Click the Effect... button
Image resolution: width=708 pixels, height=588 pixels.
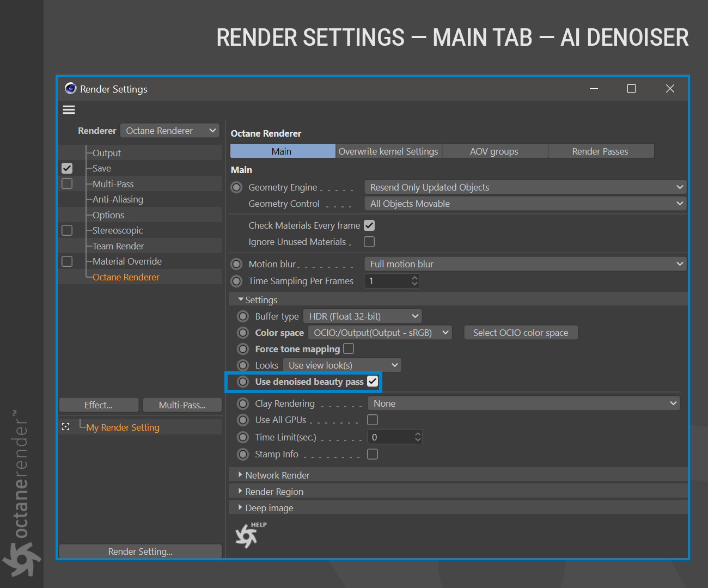pyautogui.click(x=99, y=405)
